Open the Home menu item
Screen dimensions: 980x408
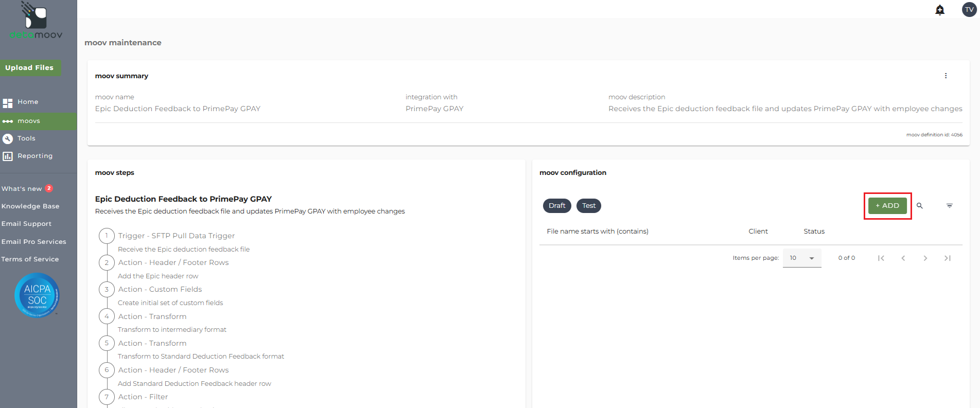pos(28,102)
